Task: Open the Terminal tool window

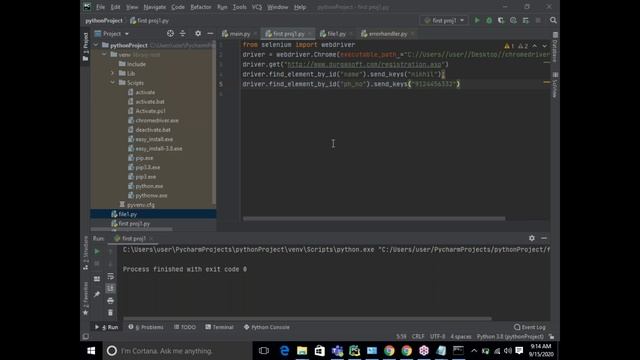Action: pos(219,327)
